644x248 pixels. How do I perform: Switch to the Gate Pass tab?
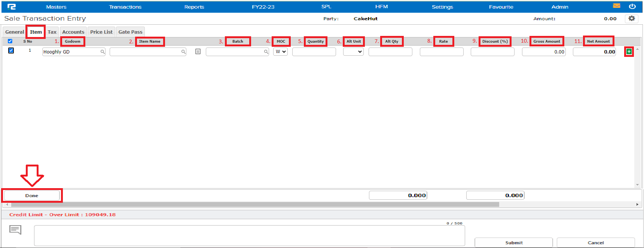click(x=130, y=32)
